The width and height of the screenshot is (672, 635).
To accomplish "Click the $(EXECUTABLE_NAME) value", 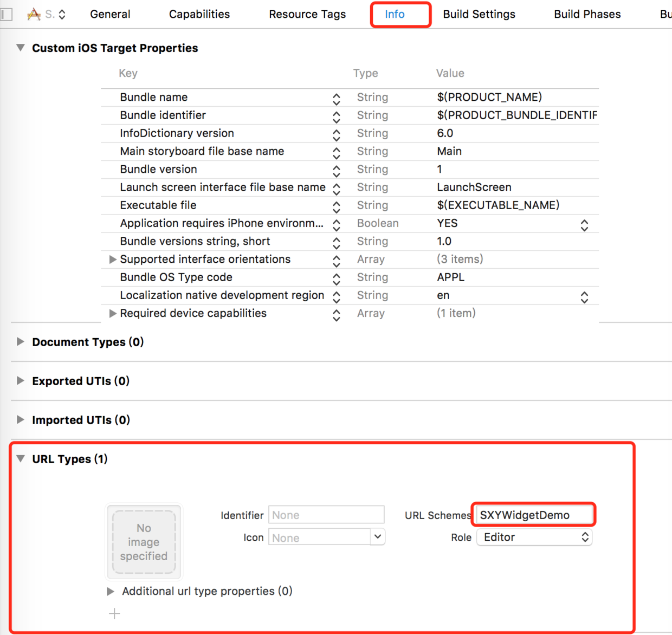I will coord(499,205).
